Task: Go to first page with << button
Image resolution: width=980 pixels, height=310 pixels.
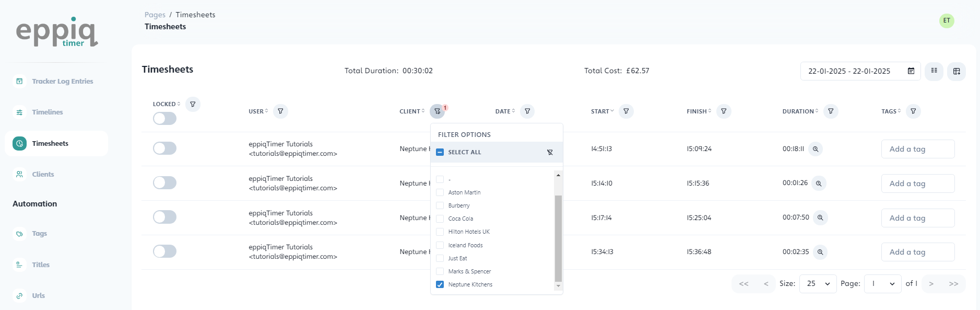Action: tap(744, 284)
